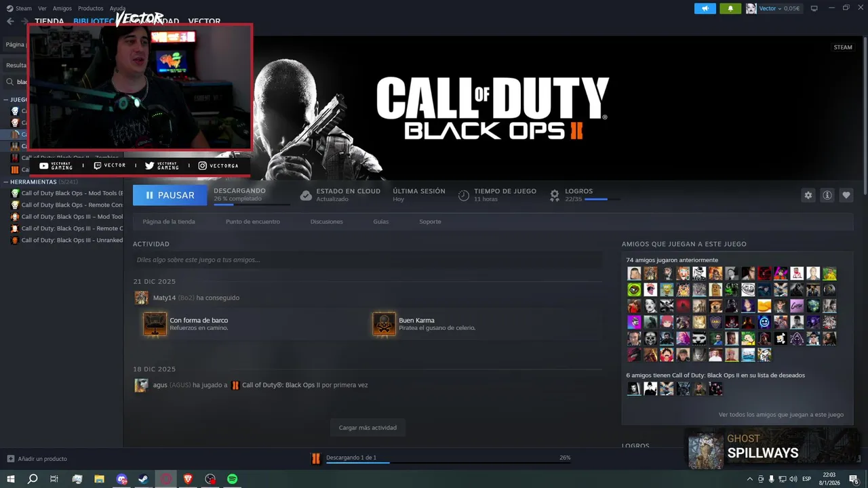Viewport: 868px width, 488px height.
Task: Open the Ayuda menu
Action: coord(117,8)
